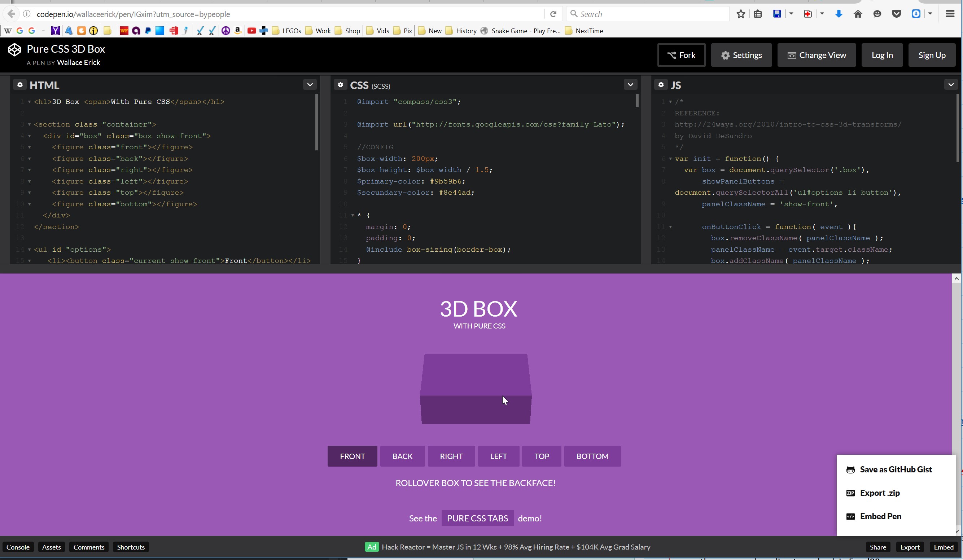The width and height of the screenshot is (963, 560).
Task: Go to browser home page icon
Action: 858,14
